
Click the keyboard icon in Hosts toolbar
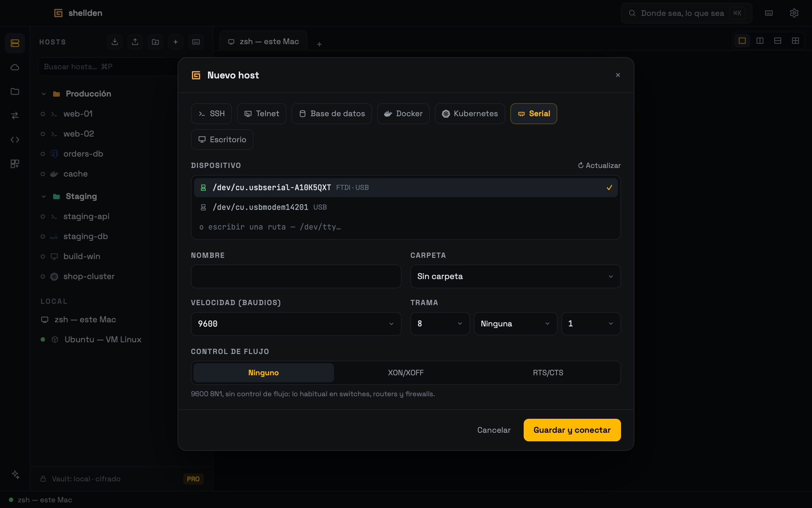point(196,42)
